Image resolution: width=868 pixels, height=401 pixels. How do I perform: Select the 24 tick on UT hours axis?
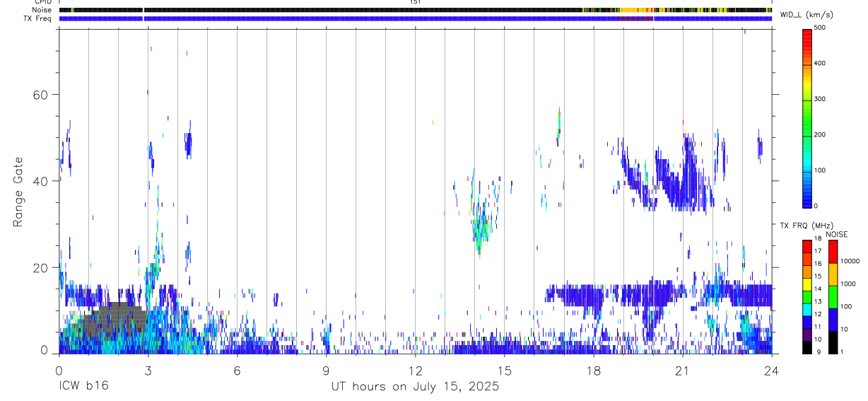pos(771,370)
